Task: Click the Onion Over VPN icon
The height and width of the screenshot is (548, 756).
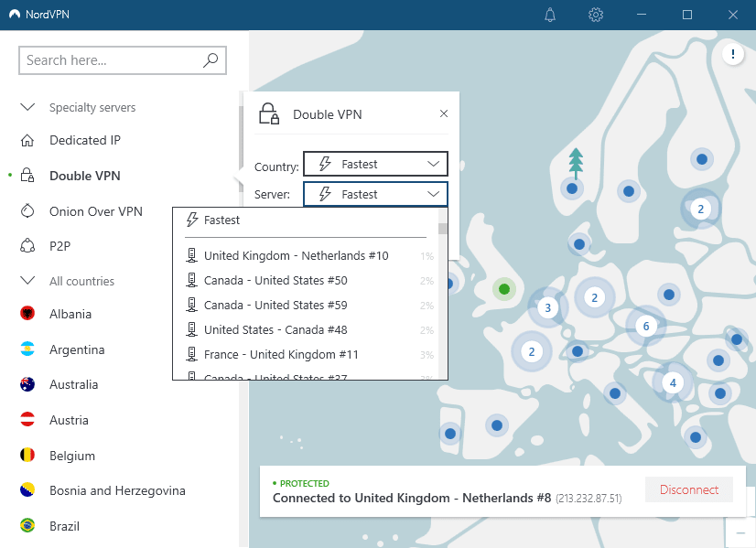Action: point(27,211)
